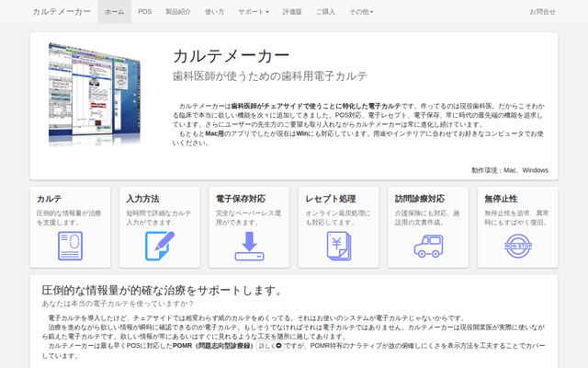Go to the 使い方 page
Image resolution: width=588 pixels, height=368 pixels.
[214, 12]
